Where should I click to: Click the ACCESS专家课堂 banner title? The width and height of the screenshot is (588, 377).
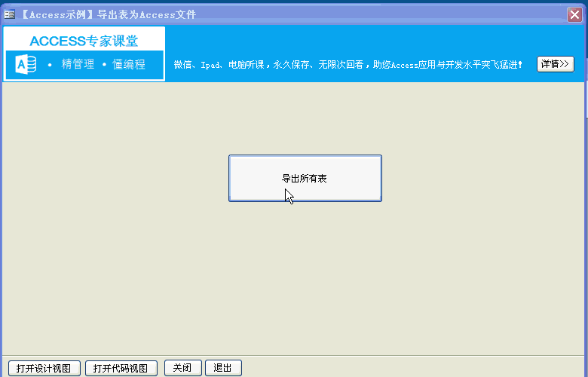pos(84,41)
